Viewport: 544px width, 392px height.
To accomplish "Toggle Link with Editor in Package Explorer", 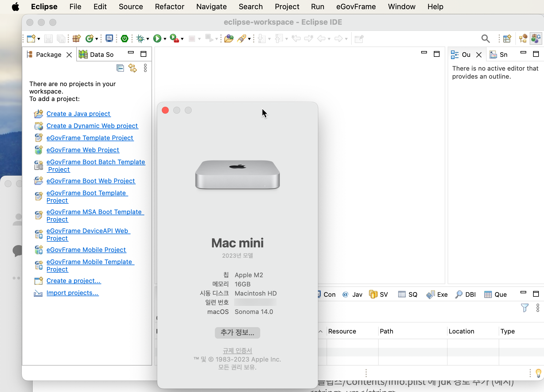I will click(133, 68).
